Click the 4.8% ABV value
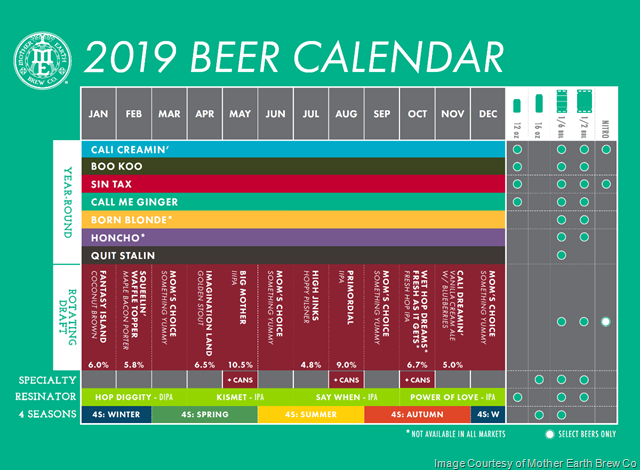 click(311, 365)
